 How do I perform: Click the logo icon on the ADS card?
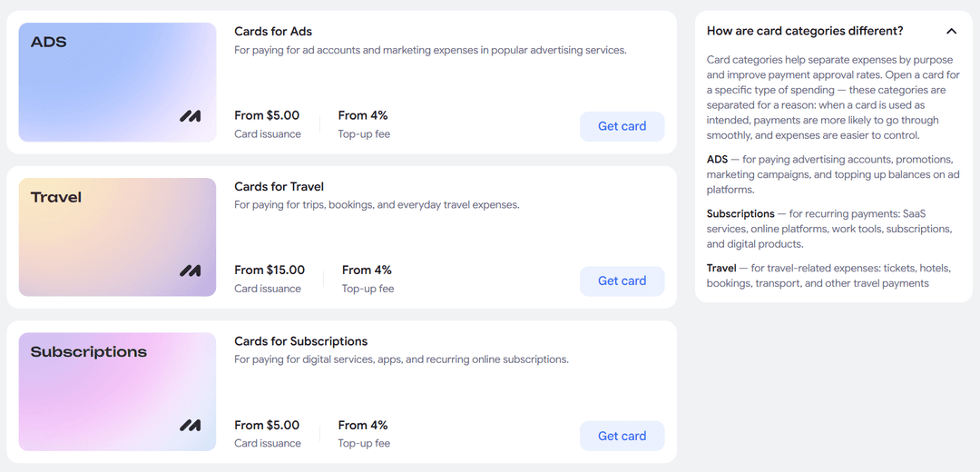tap(190, 115)
